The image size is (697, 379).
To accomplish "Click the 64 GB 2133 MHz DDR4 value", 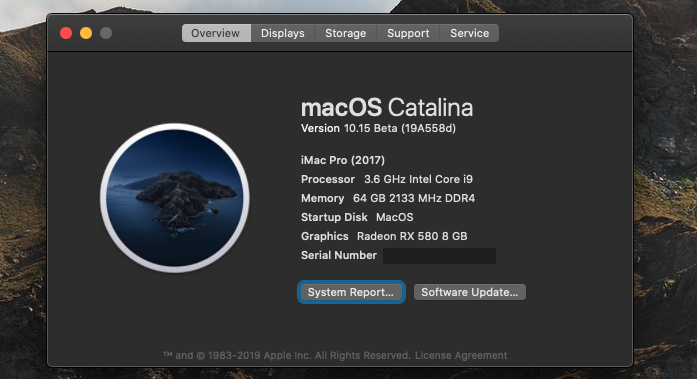I will [414, 198].
